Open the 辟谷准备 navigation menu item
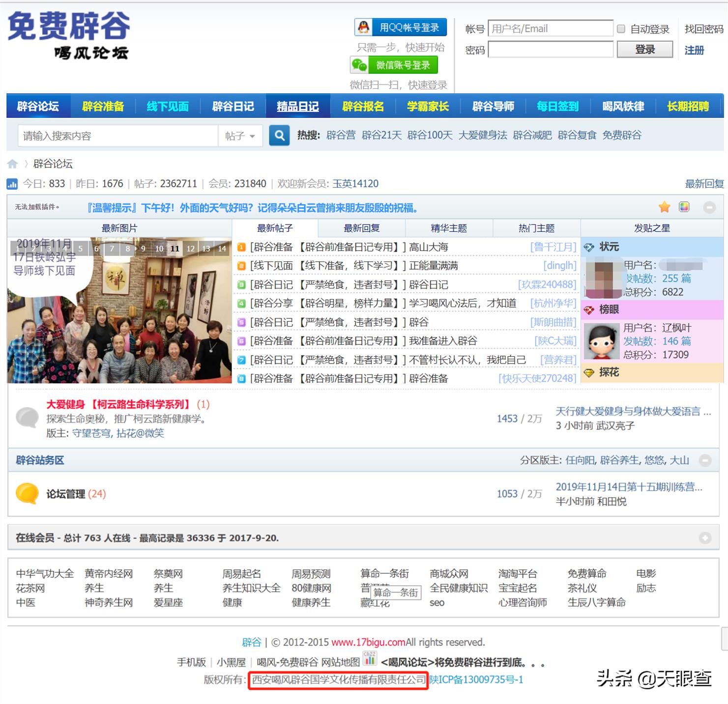This screenshot has height=704, width=728. coord(103,107)
